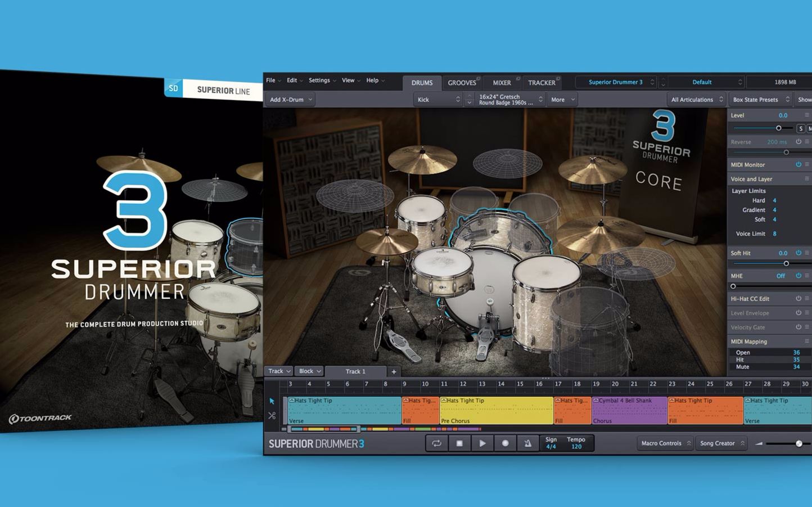Open the Voice and Layer menu icon

[807, 179]
